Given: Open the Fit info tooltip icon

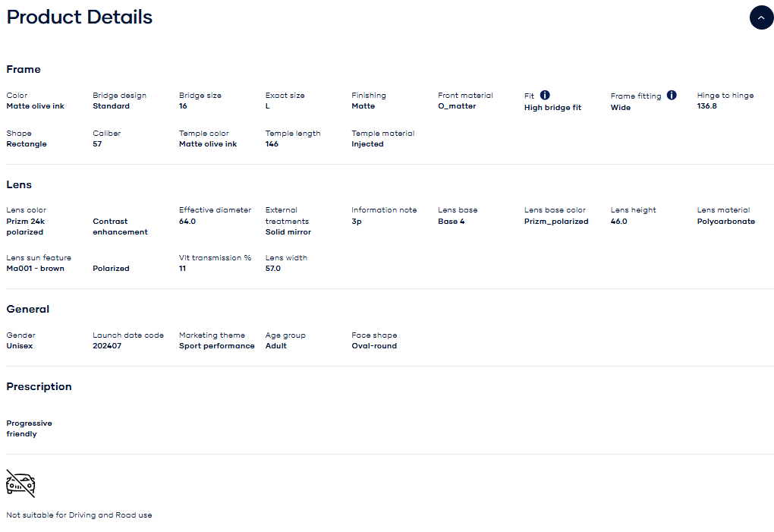Looking at the screenshot, I should click(545, 96).
